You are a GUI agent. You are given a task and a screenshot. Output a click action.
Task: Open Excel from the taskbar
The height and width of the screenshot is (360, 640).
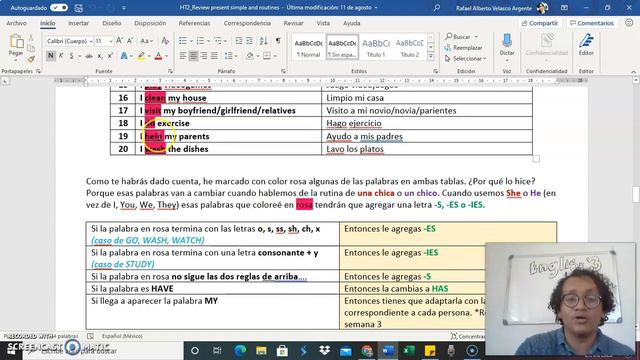409,350
